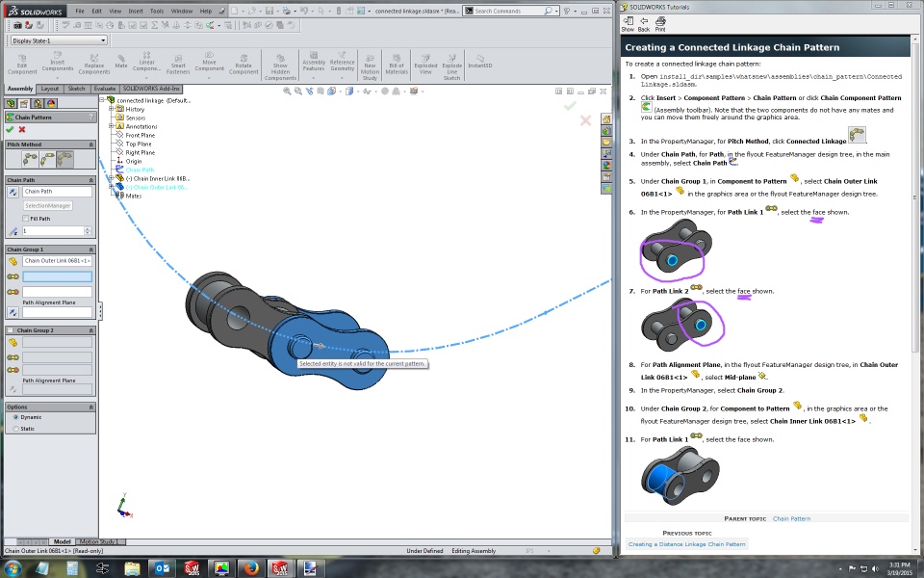Expand the Chain Inner Link tree node
The width and height of the screenshot is (924, 578).
(112, 178)
